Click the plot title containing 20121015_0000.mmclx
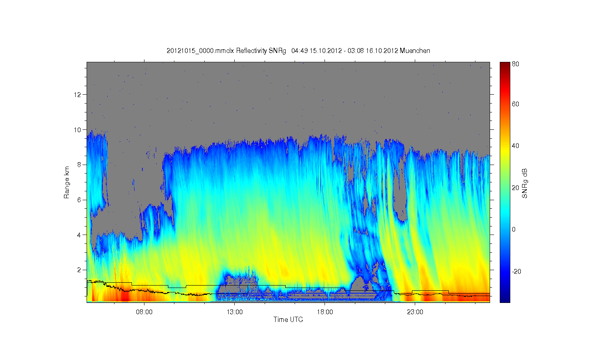The width and height of the screenshot is (607, 364). point(298,51)
